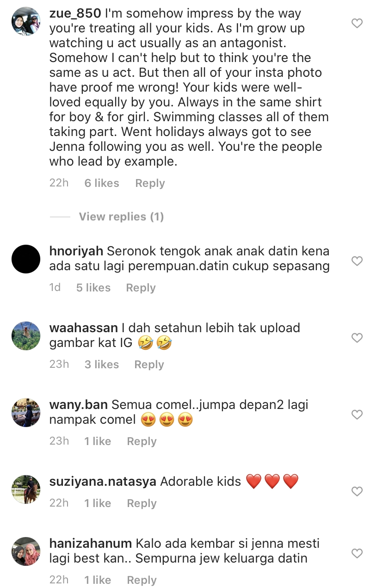This screenshot has height=588, width=383.
Task: Reply to zue_850's comment
Action: (x=150, y=183)
